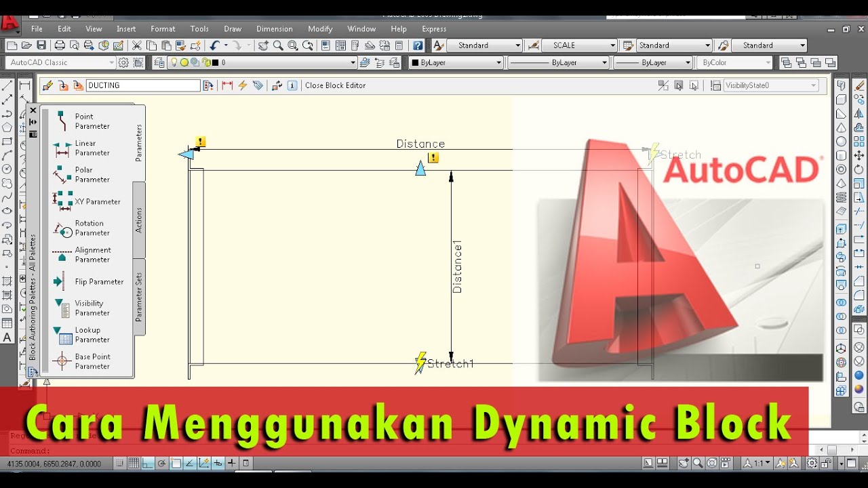This screenshot has height=488, width=868.
Task: Toggle Grid Display in status bar
Action: [134, 464]
